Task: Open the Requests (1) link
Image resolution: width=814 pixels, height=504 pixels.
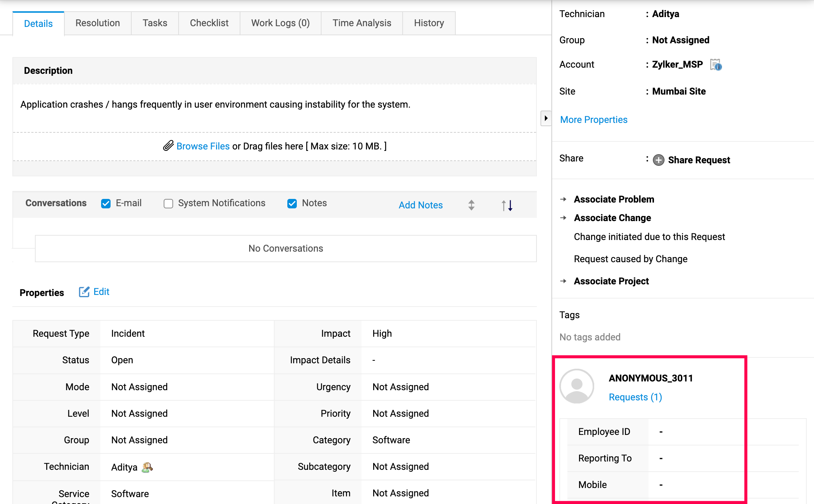Action: (635, 397)
